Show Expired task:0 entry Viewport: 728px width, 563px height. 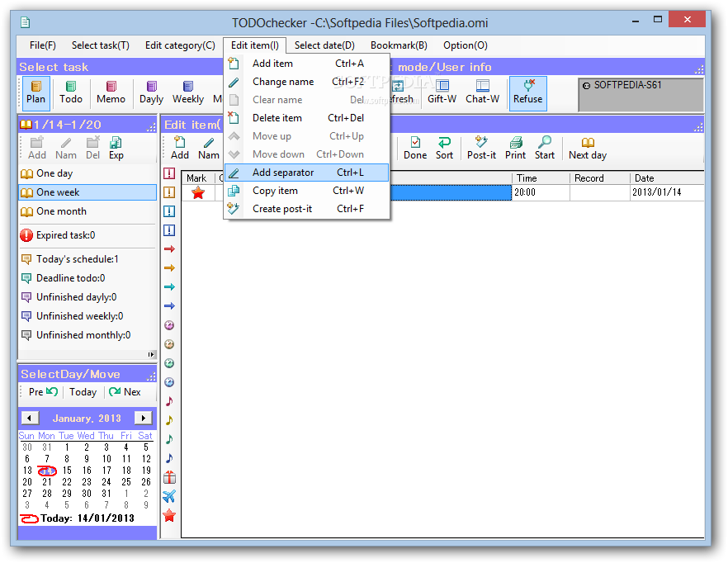click(87, 235)
